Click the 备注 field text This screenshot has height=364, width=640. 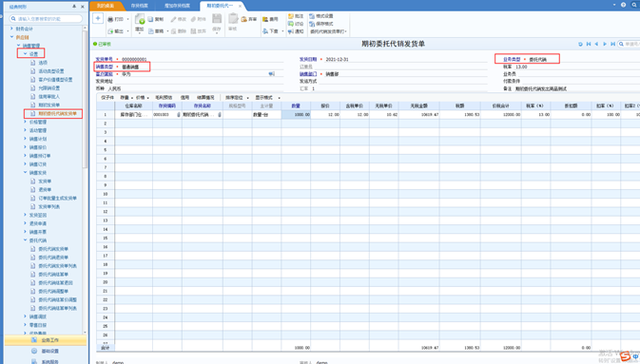pyautogui.click(x=541, y=88)
